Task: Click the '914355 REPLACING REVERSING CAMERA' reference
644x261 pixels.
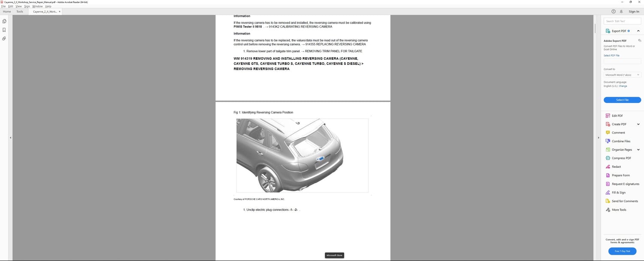Action: [x=336, y=44]
